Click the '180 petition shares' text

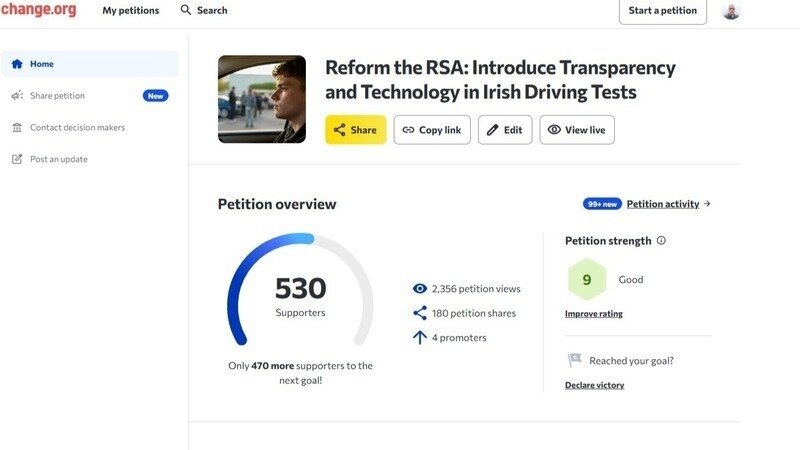click(473, 313)
